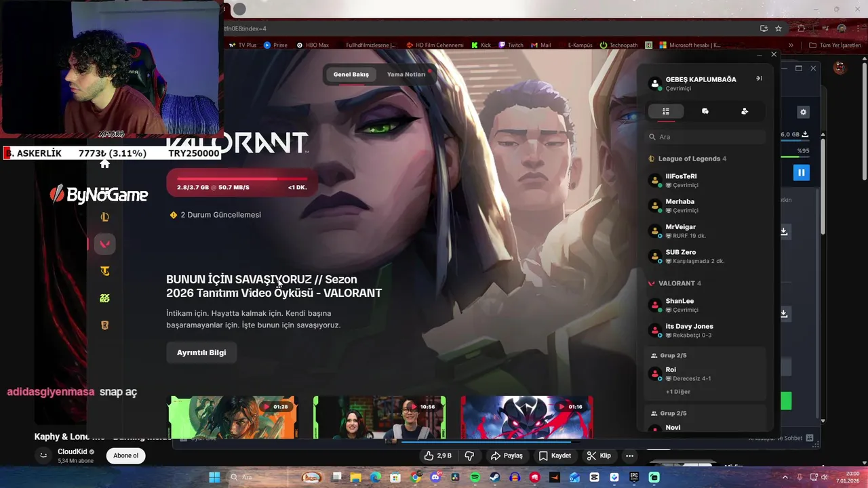Switch to the chat messages tab
868x488 pixels.
coord(705,111)
